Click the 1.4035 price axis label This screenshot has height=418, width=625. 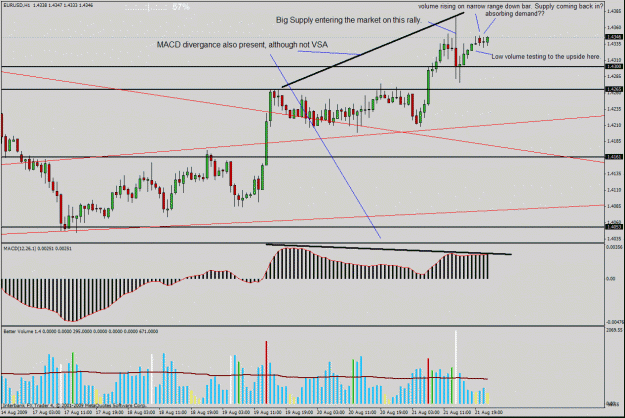pos(614,239)
